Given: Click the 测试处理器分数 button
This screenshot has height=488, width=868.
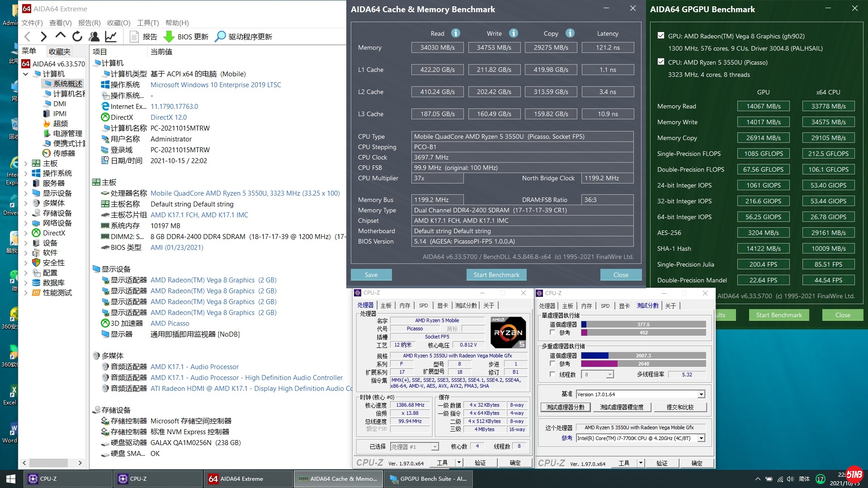Looking at the screenshot, I should [565, 407].
